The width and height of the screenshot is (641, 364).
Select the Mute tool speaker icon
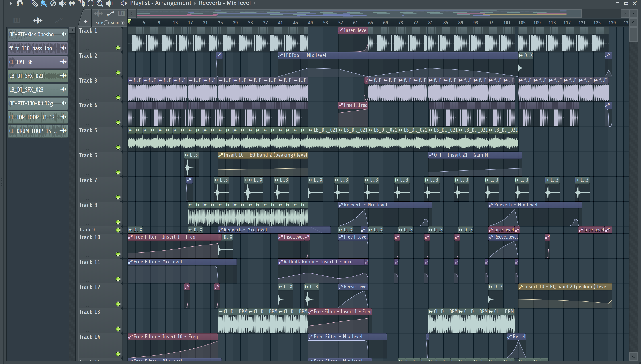point(62,3)
